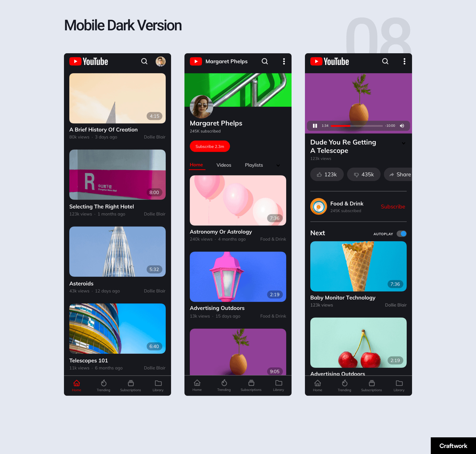Open the Food & Drink channel icon
476x454 pixels.
[x=318, y=206]
